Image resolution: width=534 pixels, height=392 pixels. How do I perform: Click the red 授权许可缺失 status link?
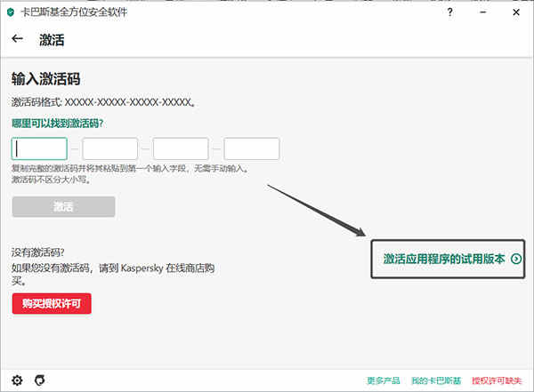pyautogui.click(x=497, y=380)
